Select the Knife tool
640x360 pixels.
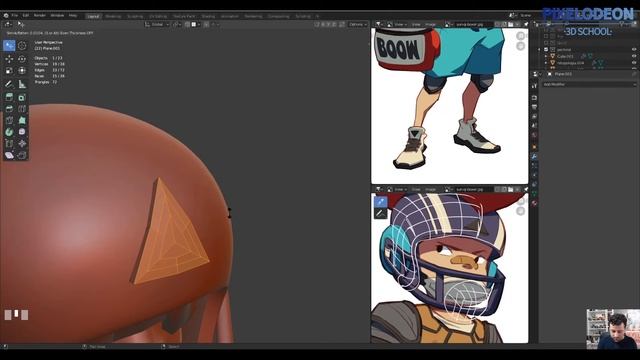(x=9, y=120)
